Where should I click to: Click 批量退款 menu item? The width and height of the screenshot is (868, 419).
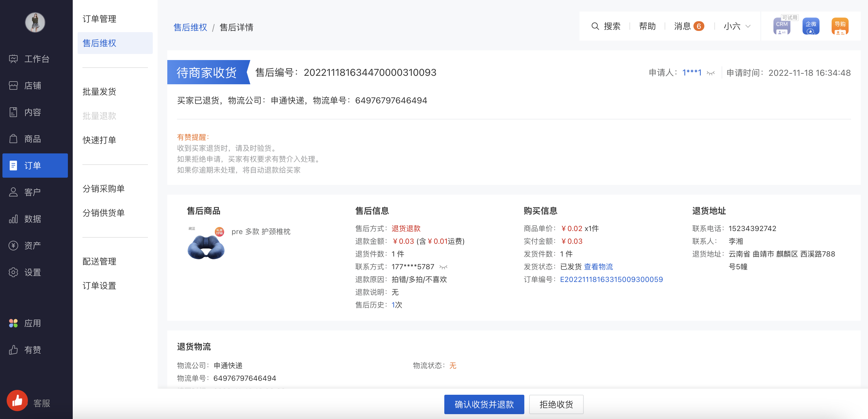point(99,116)
